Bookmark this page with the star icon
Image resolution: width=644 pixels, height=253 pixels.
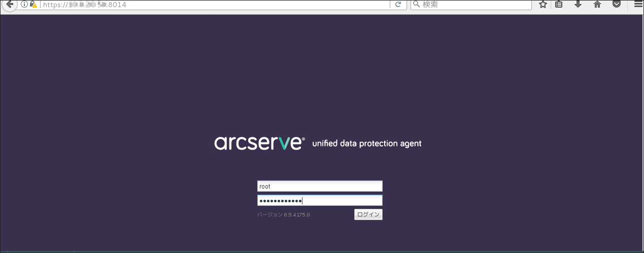click(543, 5)
